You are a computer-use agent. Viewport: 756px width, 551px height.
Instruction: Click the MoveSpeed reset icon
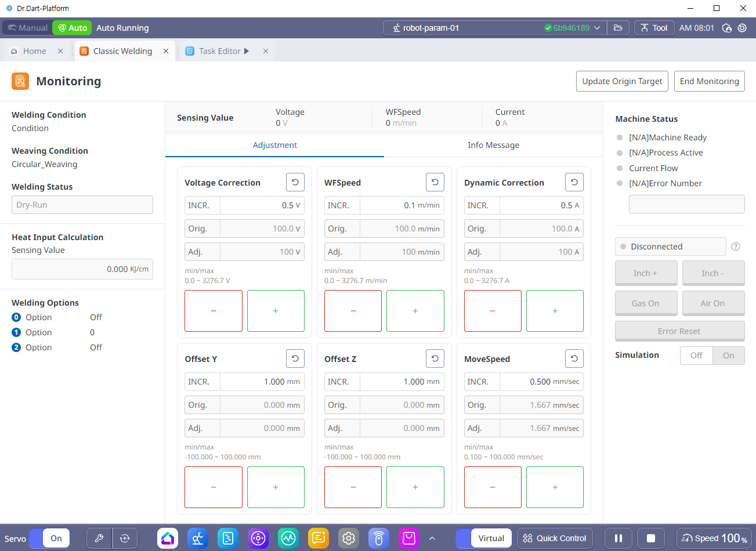tap(574, 358)
